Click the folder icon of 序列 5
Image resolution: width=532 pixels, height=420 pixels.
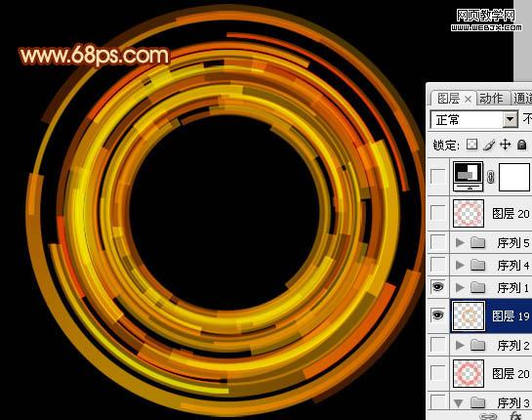coord(478,242)
